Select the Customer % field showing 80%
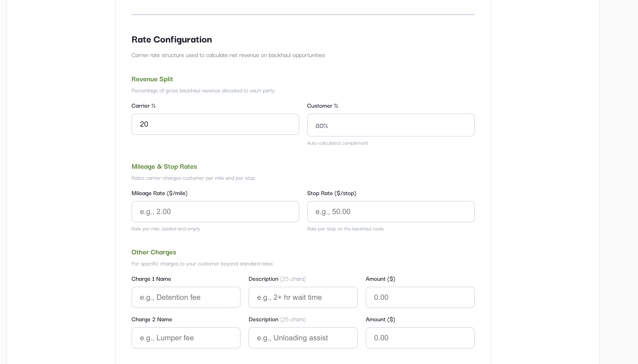Screen dimensions: 638x364 coord(390,125)
